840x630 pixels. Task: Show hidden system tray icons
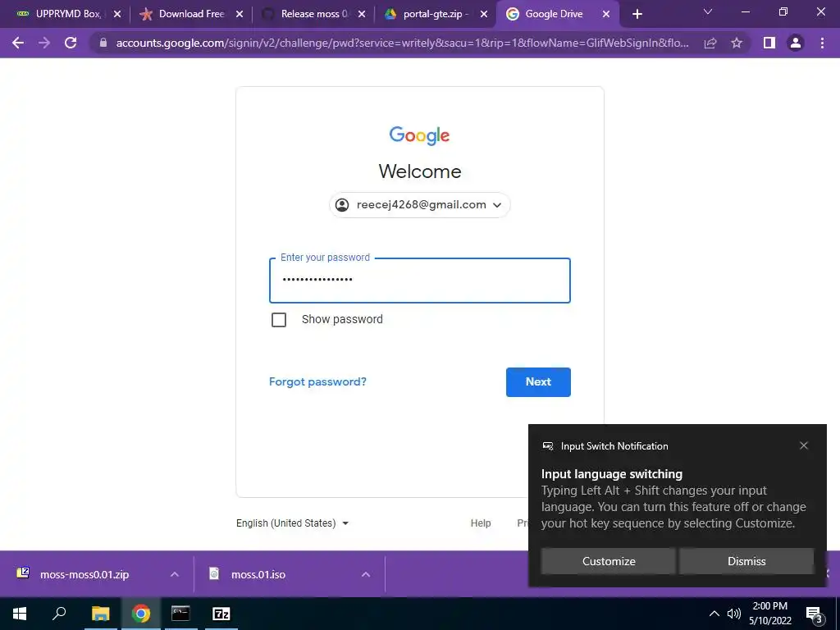[714, 614]
